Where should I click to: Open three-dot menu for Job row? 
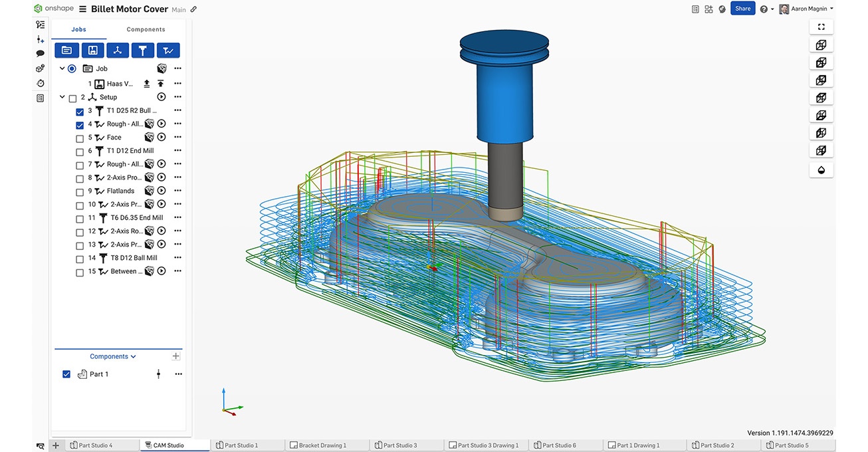[177, 68]
